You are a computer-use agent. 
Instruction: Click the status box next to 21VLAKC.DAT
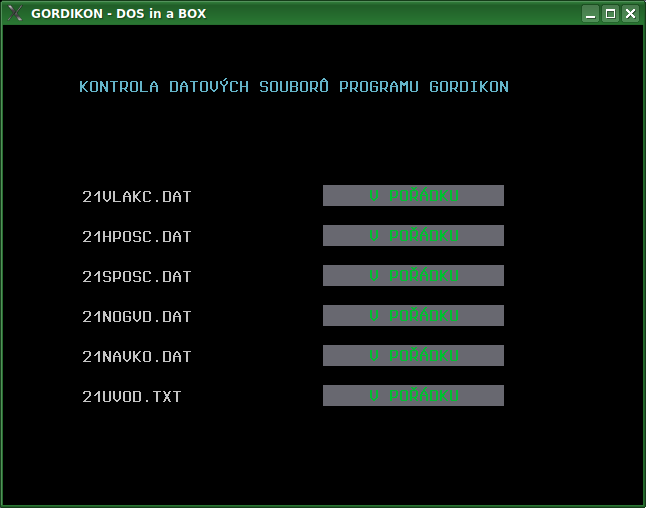413,195
